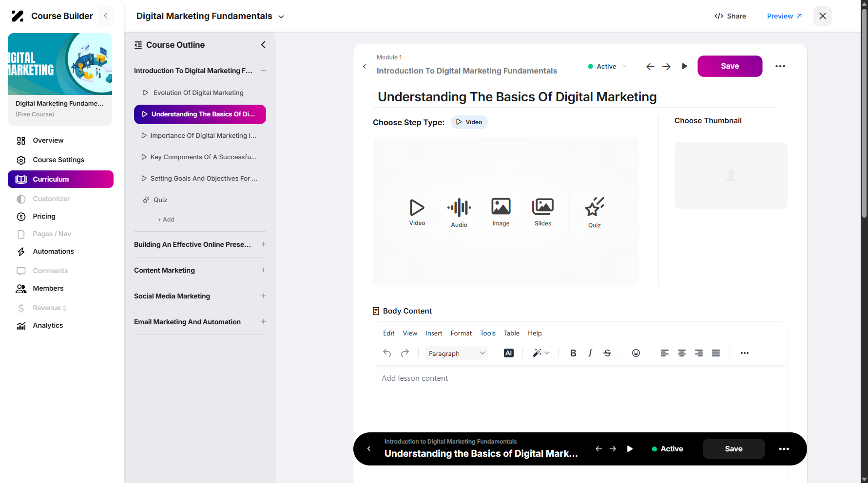
Task: Justify text in editor
Action: click(x=716, y=353)
